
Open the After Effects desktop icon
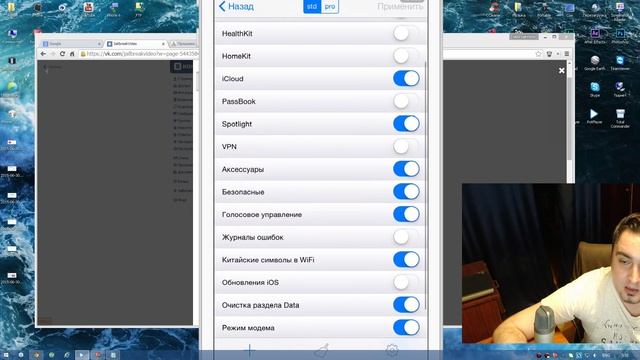click(x=595, y=36)
